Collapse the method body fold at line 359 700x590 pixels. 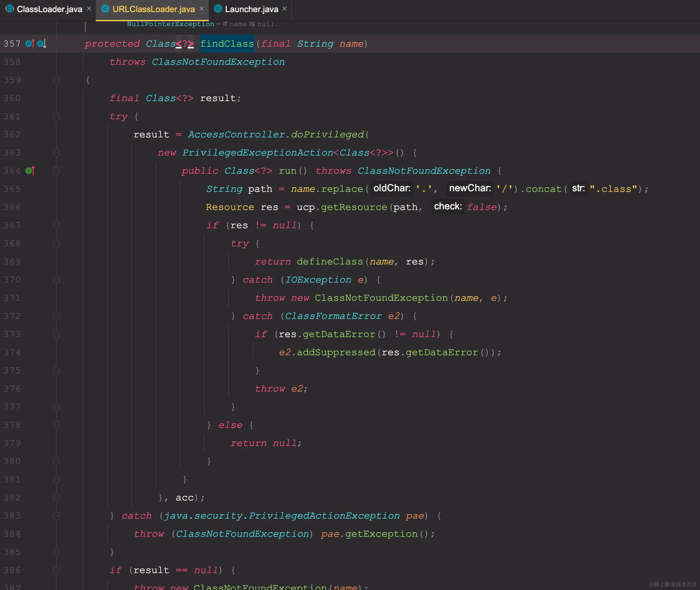pos(56,80)
